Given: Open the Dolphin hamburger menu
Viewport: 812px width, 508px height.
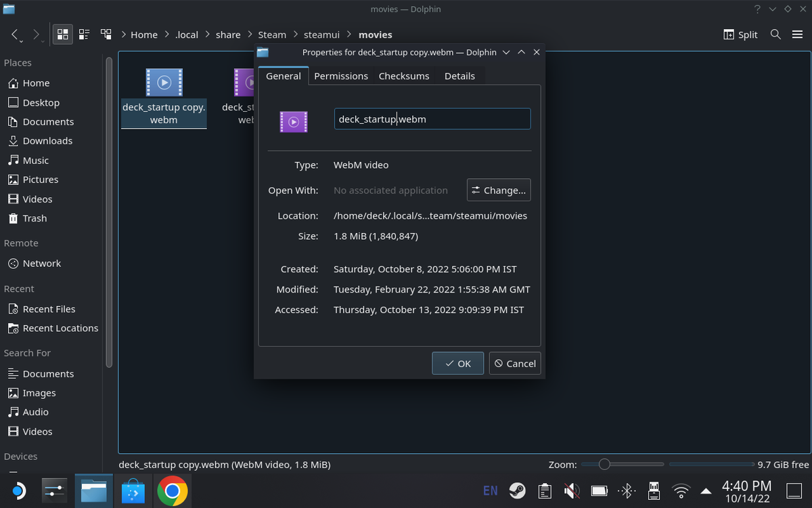Looking at the screenshot, I should [798, 34].
